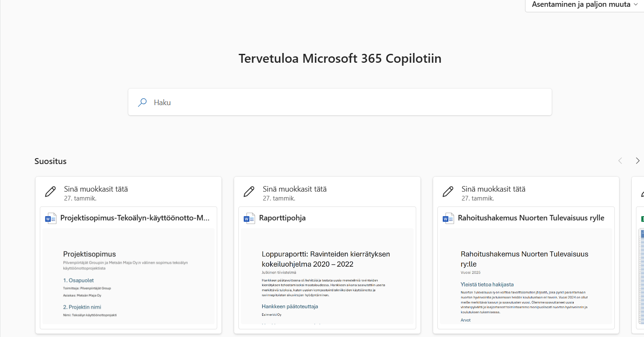
Task: Click "Sinä muokkasit tätä" on the Rahoitushakemus card
Action: [493, 189]
